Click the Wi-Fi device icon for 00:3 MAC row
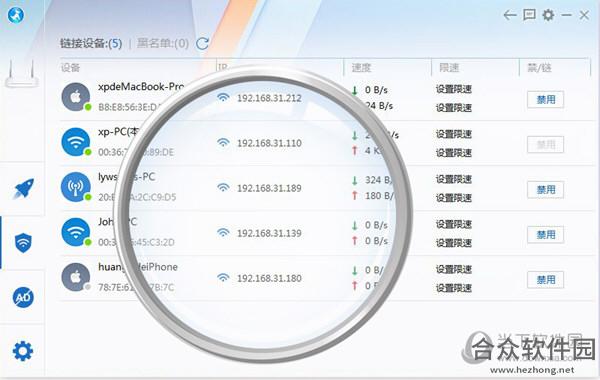This screenshot has height=380, width=600. coord(76,232)
